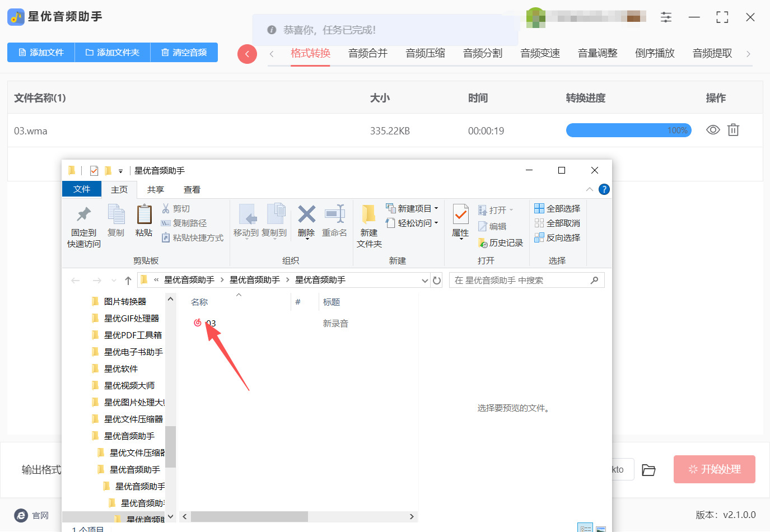Select 星优PDF工具箱 folder in tree
The width and height of the screenshot is (770, 532).
133,335
